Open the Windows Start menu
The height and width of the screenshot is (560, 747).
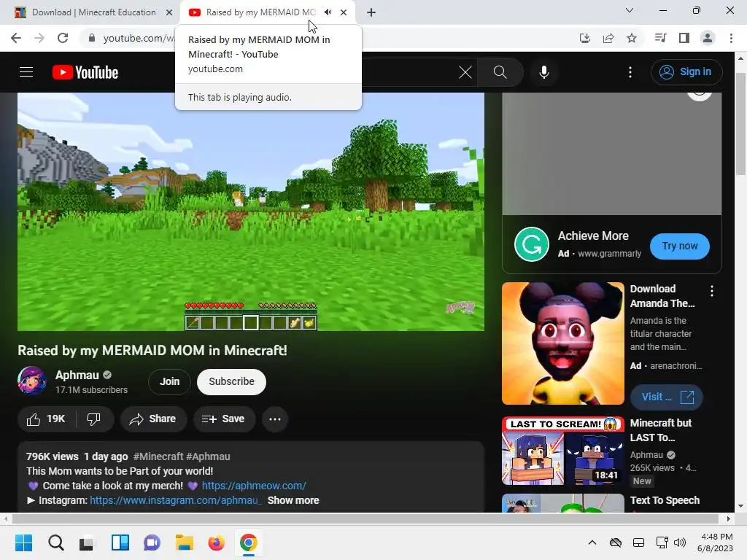pos(23,542)
